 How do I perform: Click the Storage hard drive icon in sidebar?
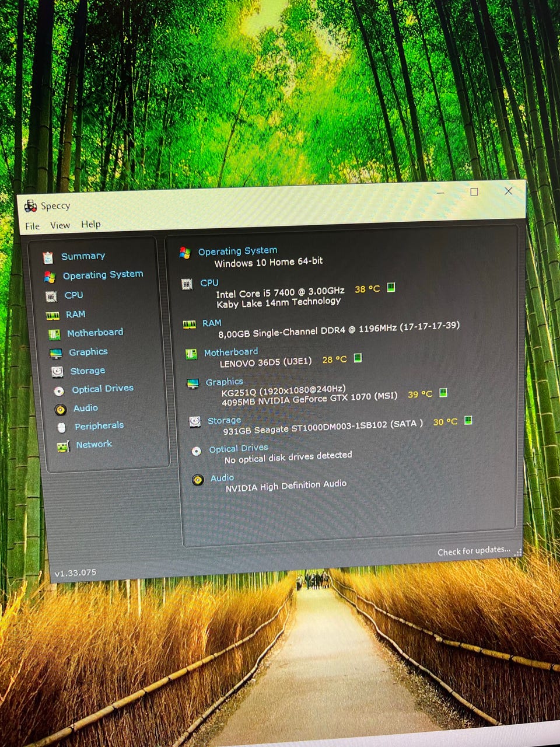coord(57,372)
